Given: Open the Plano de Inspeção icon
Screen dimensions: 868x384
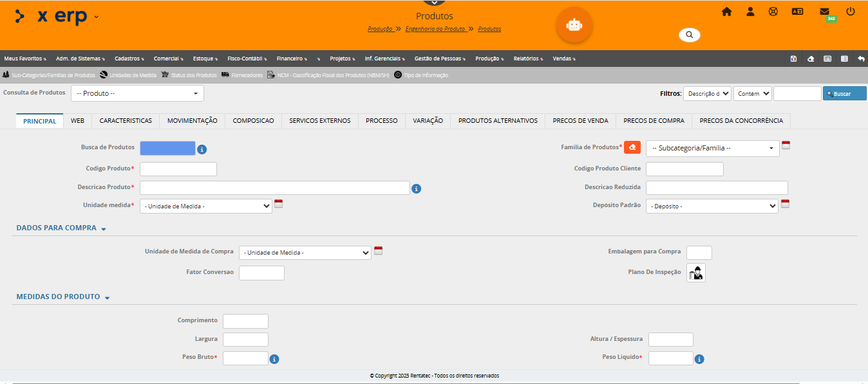Looking at the screenshot, I should (695, 273).
